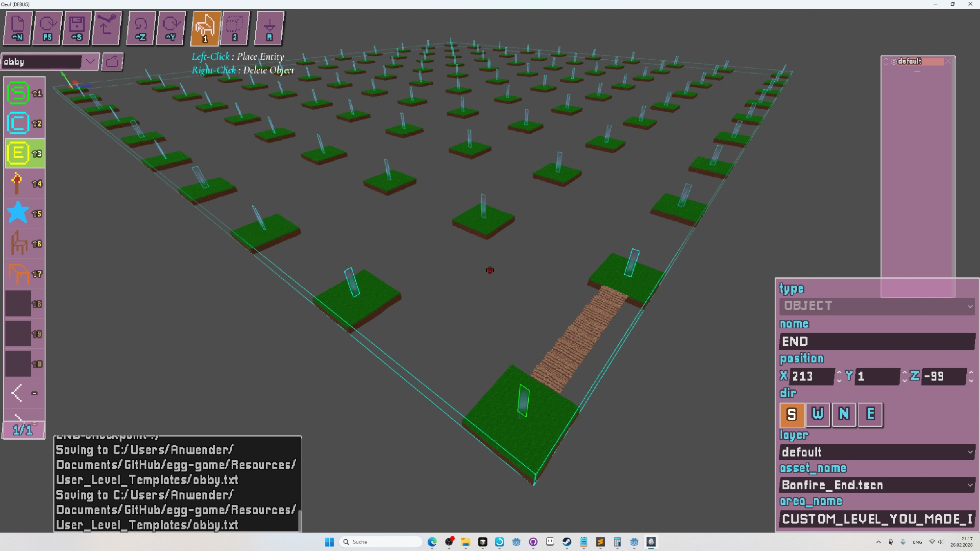Set direction to W

coord(817,414)
